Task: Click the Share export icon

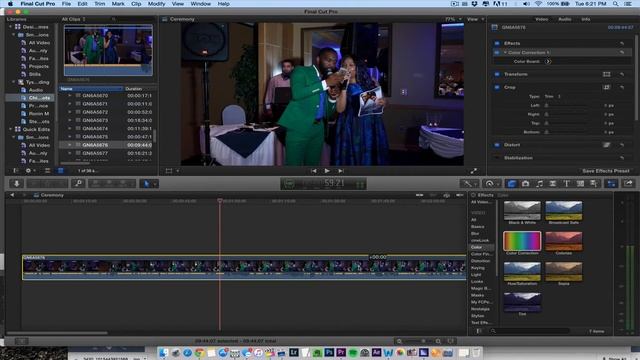Action: (629, 184)
